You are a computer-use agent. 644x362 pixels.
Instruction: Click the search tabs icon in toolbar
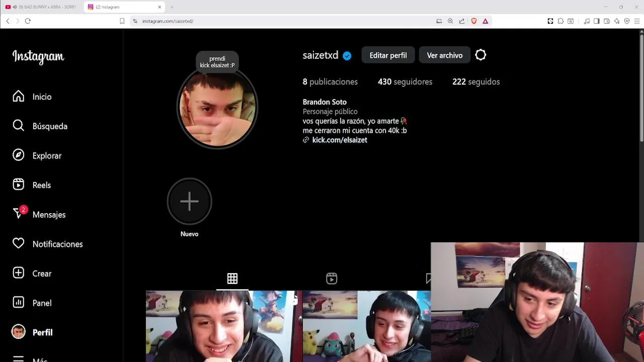point(571,21)
